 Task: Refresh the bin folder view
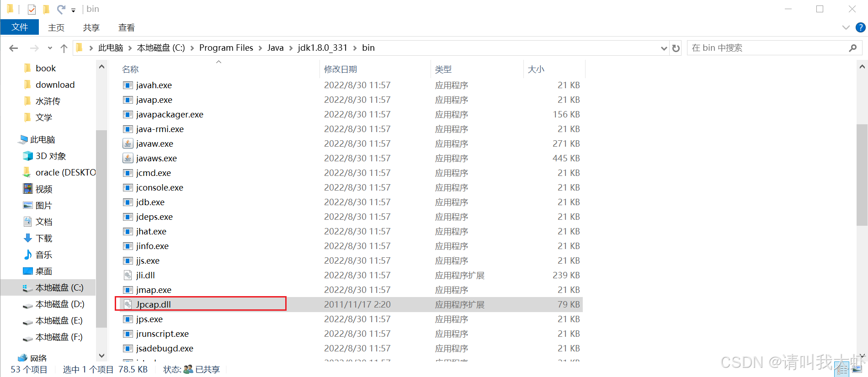676,48
